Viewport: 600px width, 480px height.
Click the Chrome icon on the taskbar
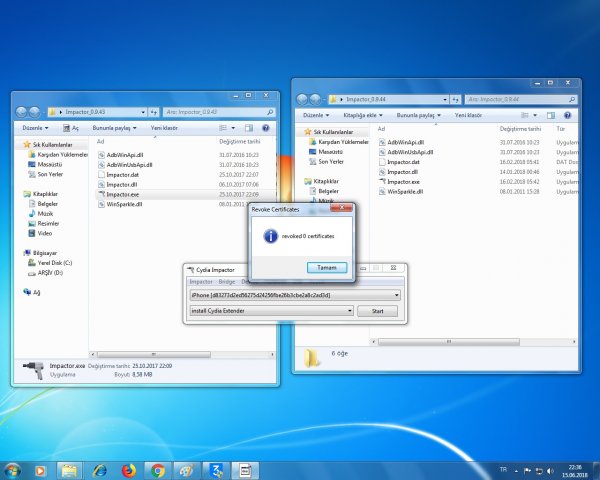158,469
